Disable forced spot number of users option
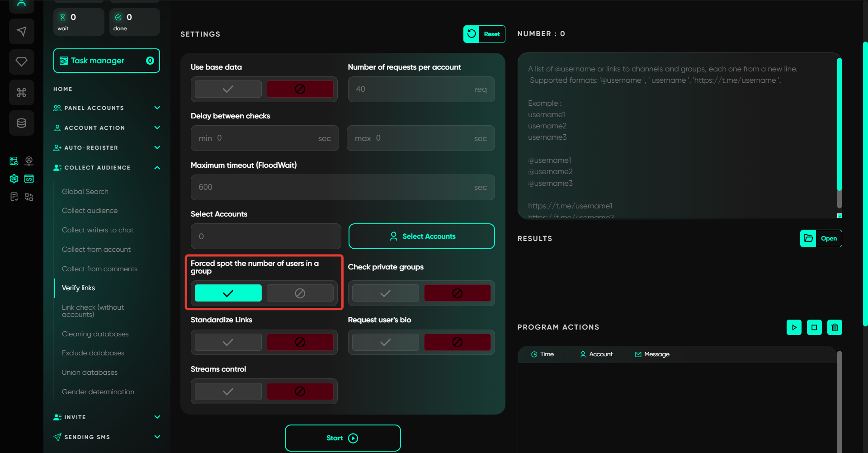Viewport: 868px width, 453px height. pos(300,293)
